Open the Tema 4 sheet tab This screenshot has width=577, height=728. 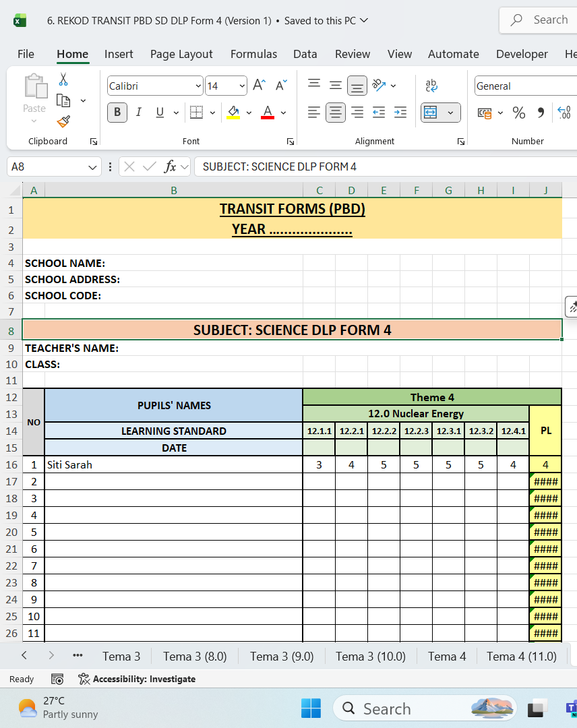tap(447, 656)
